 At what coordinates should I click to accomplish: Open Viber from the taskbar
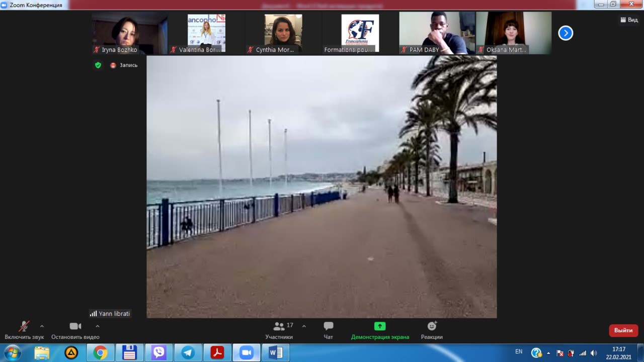(x=159, y=352)
